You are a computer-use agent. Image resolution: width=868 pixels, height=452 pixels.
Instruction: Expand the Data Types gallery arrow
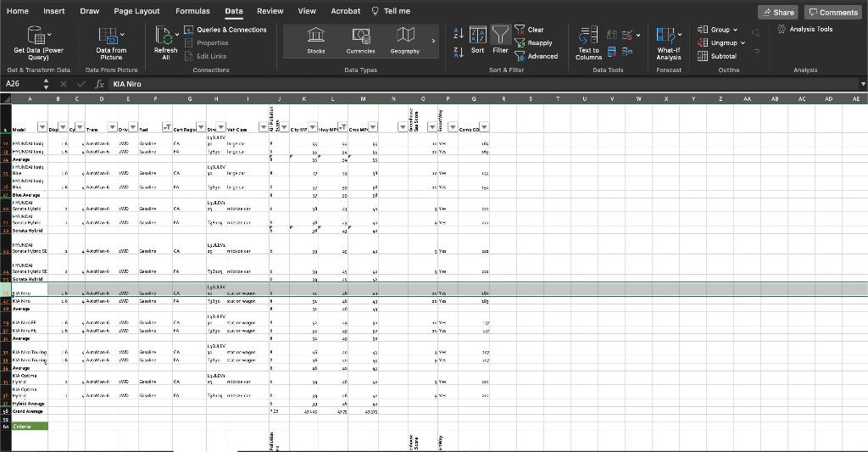(433, 41)
